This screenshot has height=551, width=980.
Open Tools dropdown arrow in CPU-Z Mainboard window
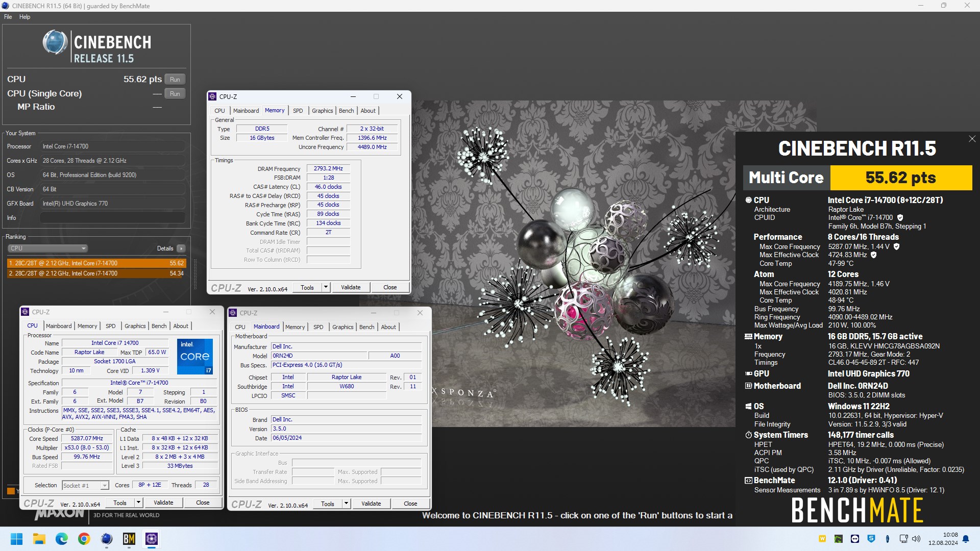(x=346, y=504)
